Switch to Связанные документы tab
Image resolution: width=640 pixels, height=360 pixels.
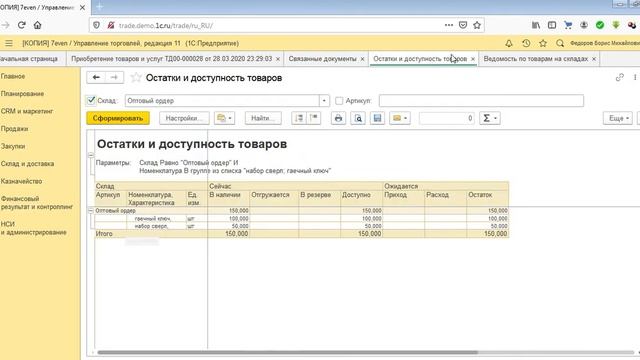click(322, 59)
